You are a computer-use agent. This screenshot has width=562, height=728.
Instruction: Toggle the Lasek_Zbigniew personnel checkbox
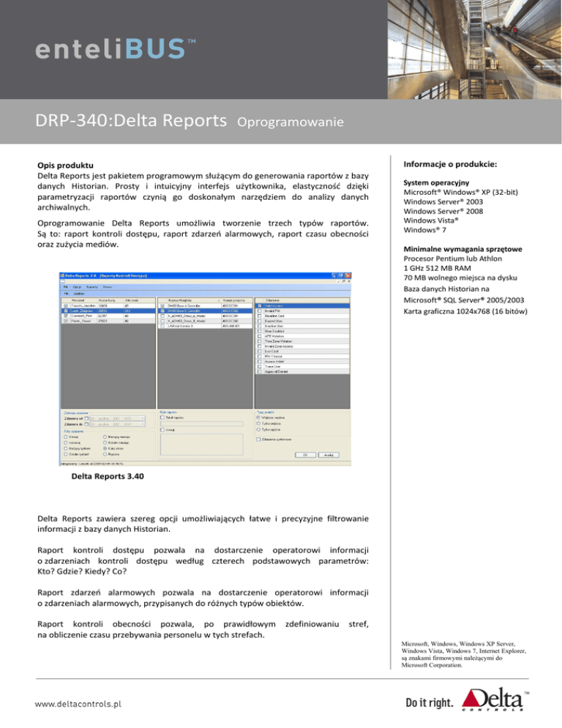[66, 311]
